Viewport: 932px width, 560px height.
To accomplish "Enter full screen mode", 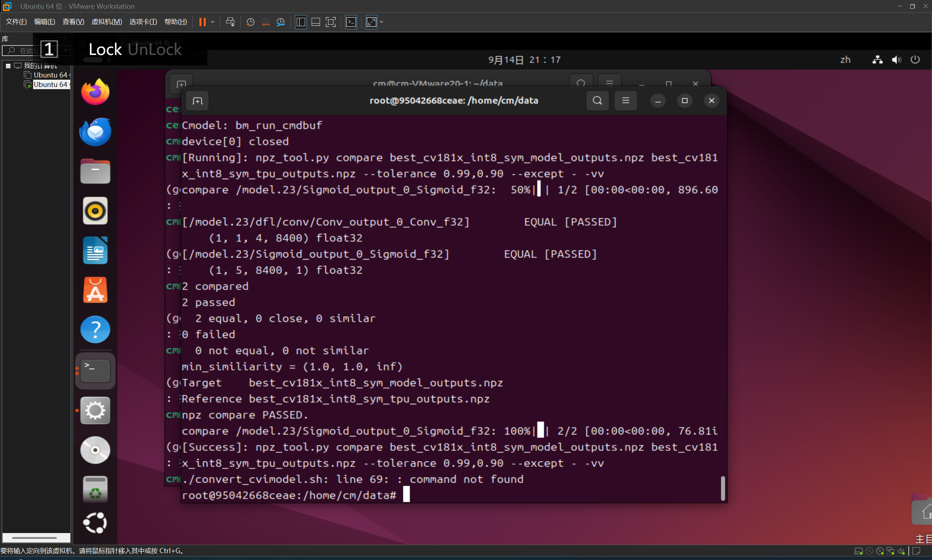I will click(x=331, y=22).
